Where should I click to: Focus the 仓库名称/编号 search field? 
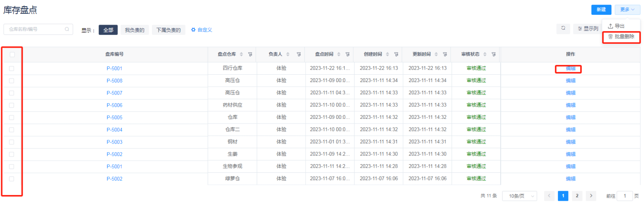[38, 29]
